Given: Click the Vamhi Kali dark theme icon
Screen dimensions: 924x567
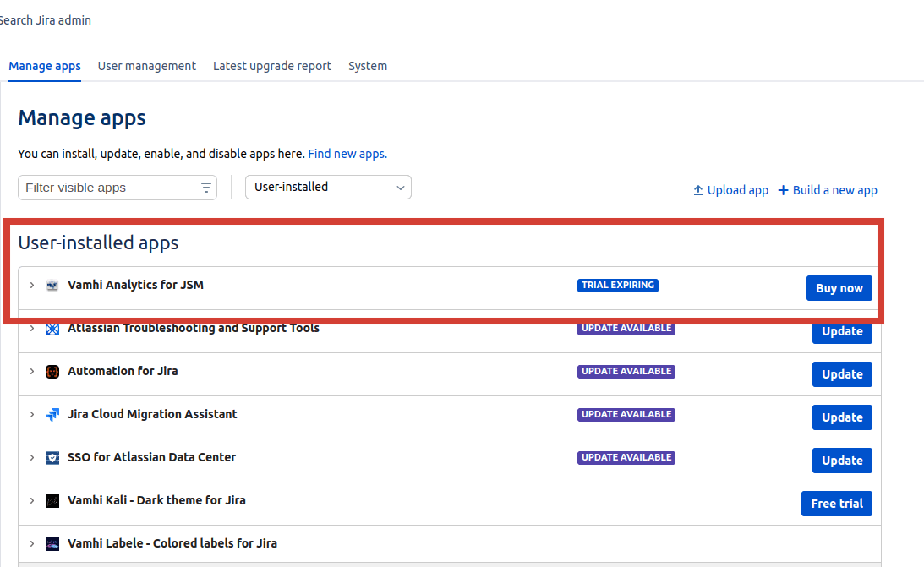Looking at the screenshot, I should coord(52,501).
